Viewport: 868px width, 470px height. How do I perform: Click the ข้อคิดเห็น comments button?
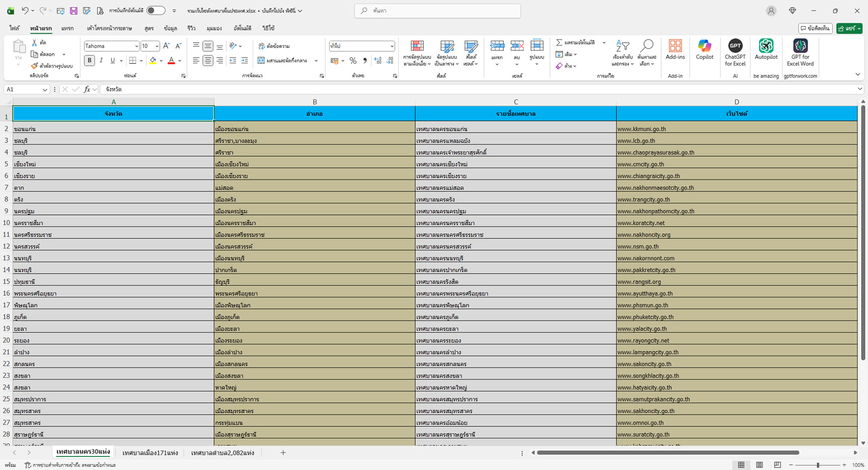tap(815, 29)
